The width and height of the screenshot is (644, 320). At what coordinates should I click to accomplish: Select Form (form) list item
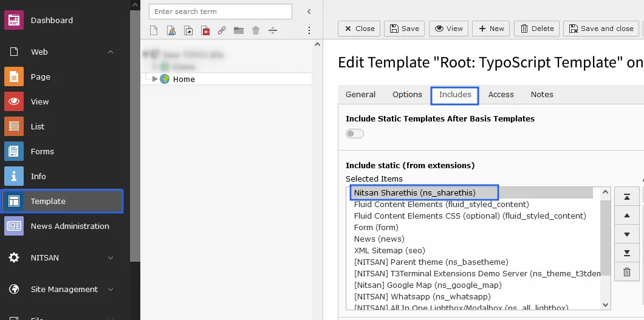[x=376, y=227]
